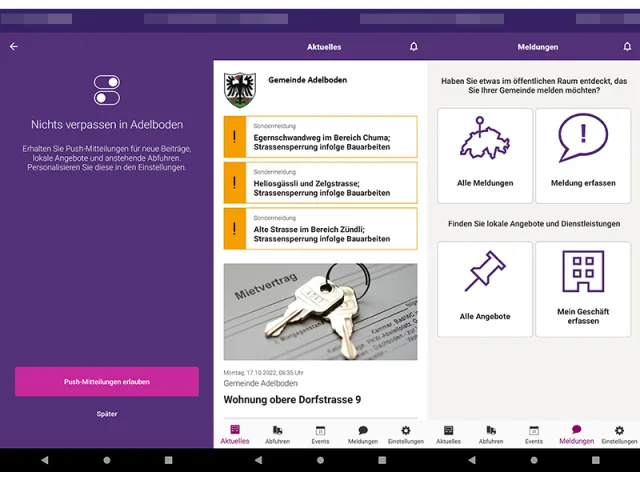Image resolution: width=640 pixels, height=480 pixels.
Task: Open the Alle Angebote pin tile
Action: (x=485, y=289)
